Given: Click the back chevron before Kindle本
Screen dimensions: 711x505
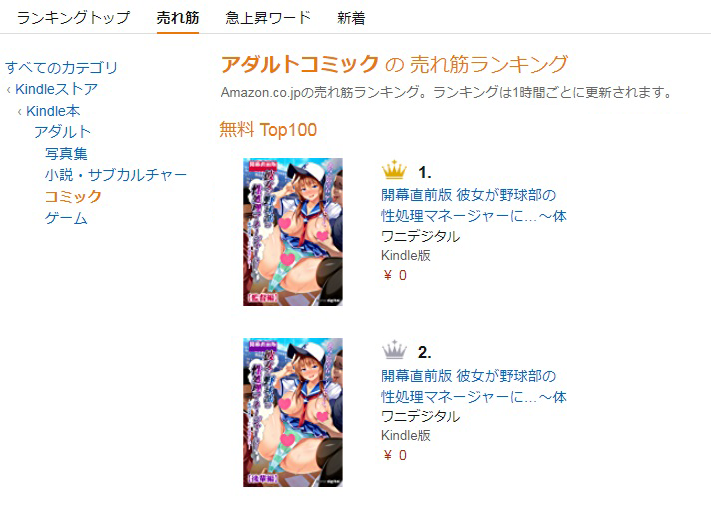Looking at the screenshot, I should [x=19, y=112].
